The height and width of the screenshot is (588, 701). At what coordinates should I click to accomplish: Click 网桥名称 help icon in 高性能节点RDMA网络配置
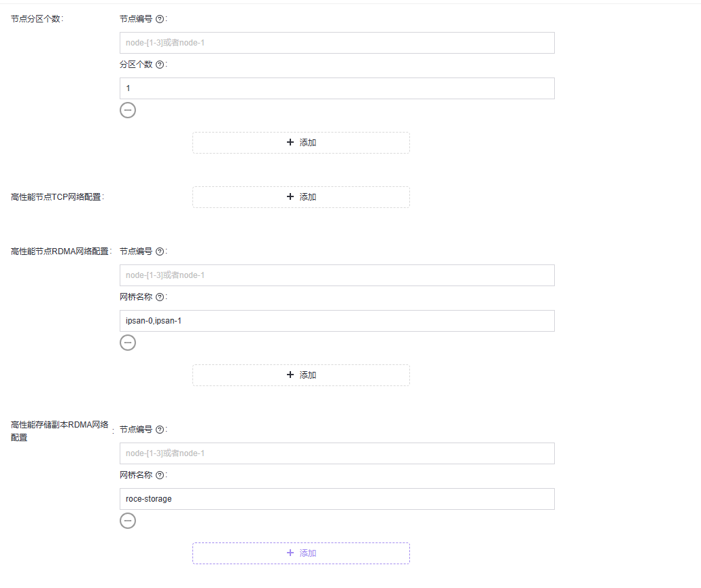pos(160,297)
